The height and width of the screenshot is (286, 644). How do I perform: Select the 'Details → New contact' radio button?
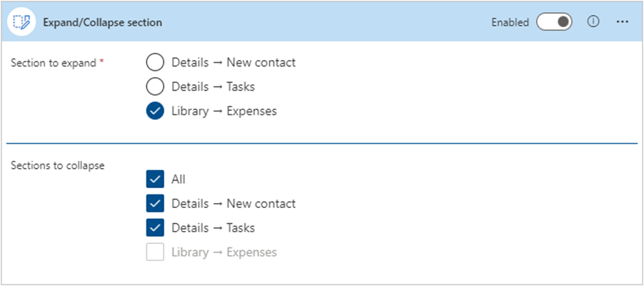(x=155, y=62)
